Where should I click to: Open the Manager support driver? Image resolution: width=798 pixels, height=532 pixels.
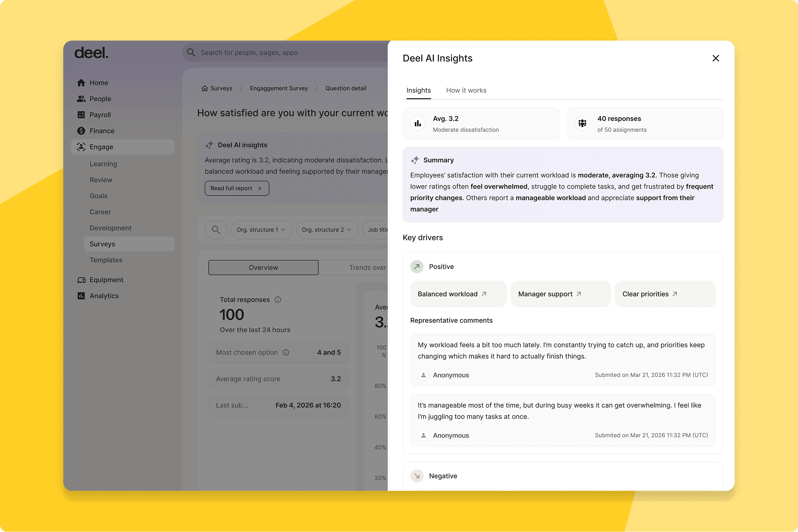click(x=560, y=294)
